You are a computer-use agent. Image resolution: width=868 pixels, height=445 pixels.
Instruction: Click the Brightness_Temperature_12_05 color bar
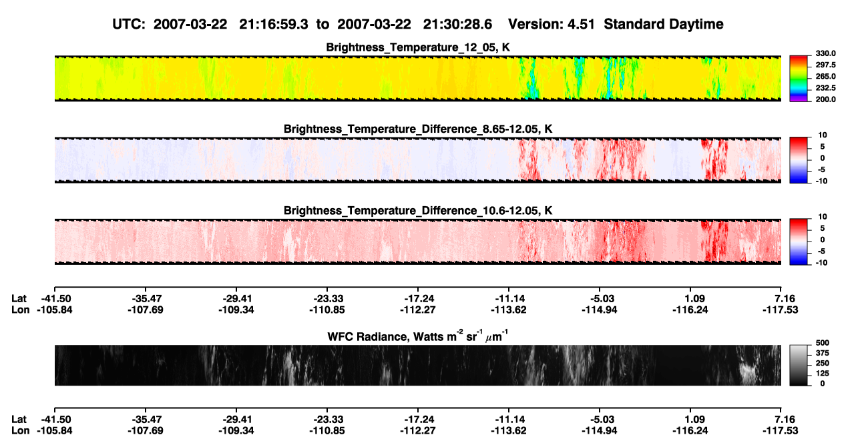click(x=799, y=78)
